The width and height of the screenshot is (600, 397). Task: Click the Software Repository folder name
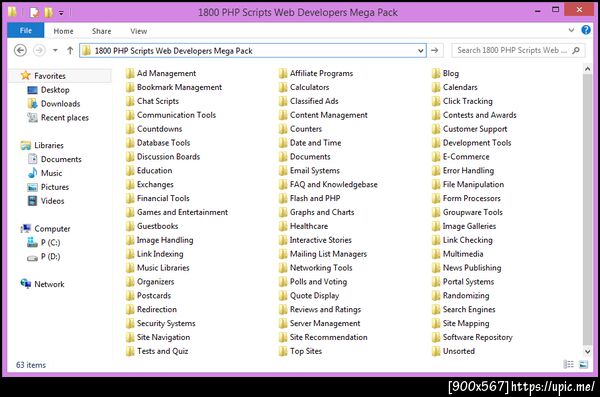478,337
